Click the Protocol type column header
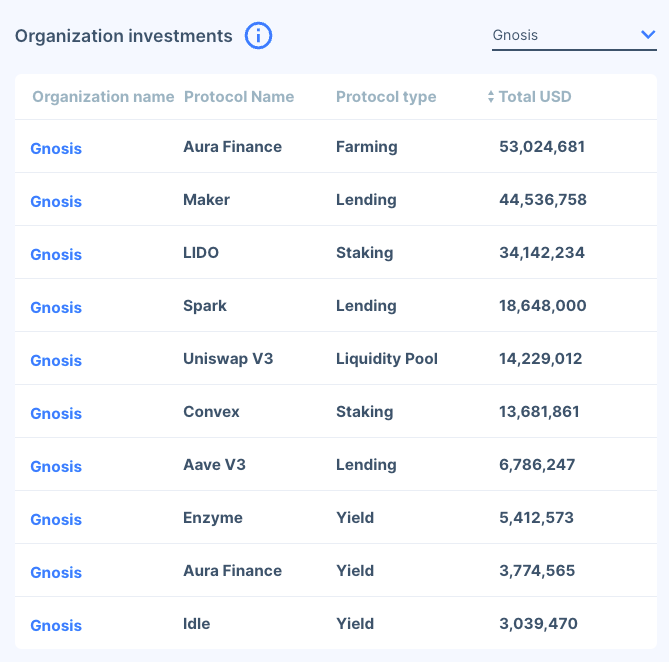Screen dimensions: 669x662 [x=386, y=97]
